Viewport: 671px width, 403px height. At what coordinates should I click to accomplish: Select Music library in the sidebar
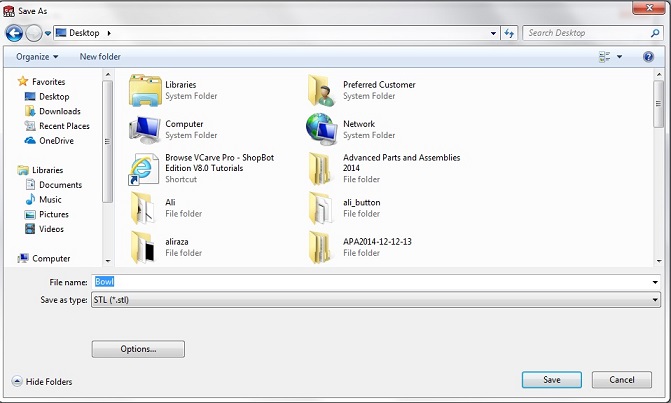[43, 199]
